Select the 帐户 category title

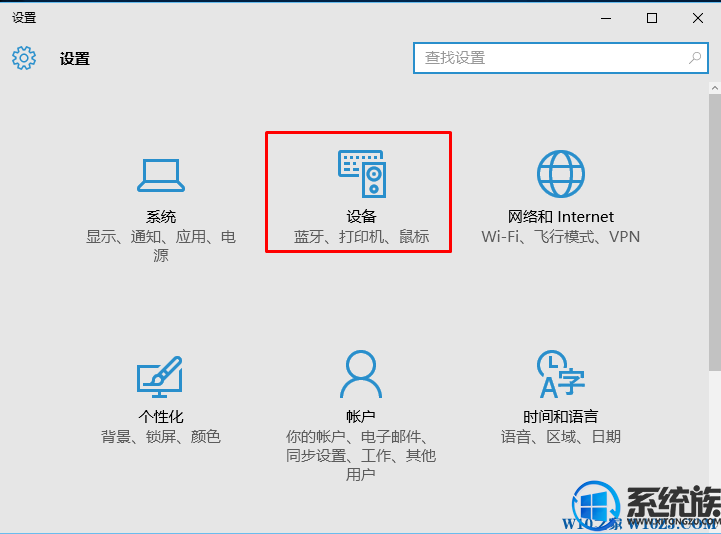point(361,416)
